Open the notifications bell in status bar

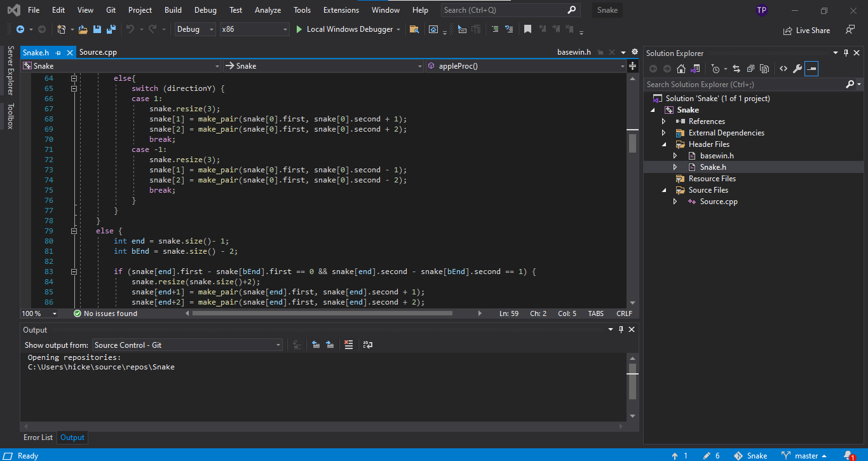pyautogui.click(x=848, y=455)
